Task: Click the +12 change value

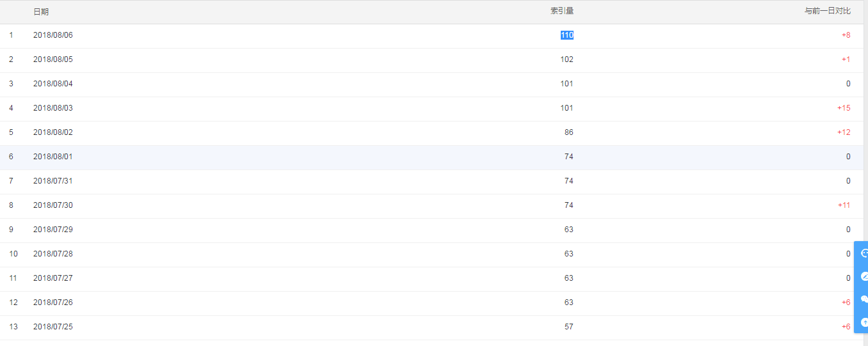Action: (844, 132)
